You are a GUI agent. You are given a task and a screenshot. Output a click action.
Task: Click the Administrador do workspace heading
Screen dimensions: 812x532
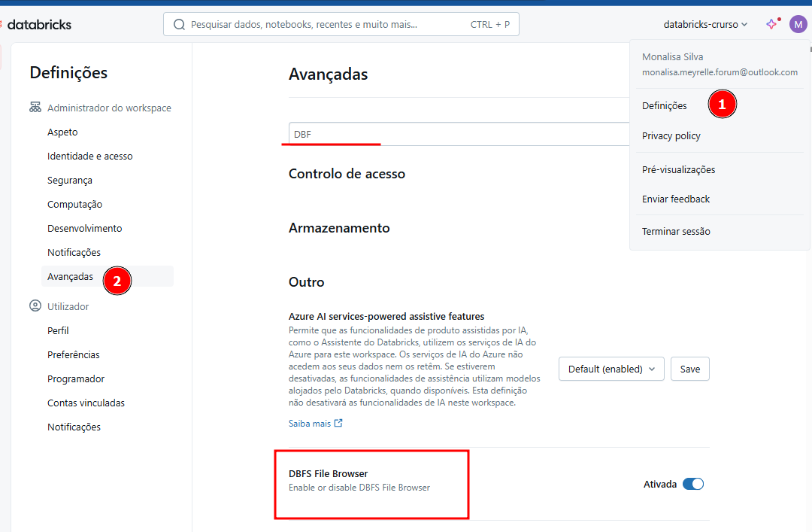click(x=109, y=108)
